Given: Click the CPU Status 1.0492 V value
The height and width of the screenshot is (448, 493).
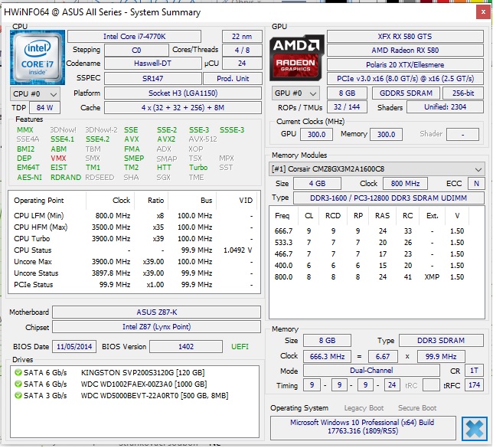Looking at the screenshot, I should pos(237,250).
